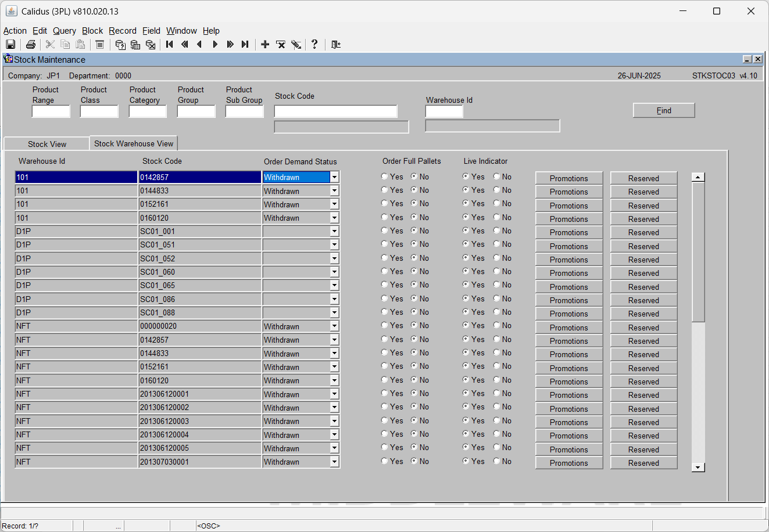The image size is (769, 532).
Task: Focus the Stock Code search field
Action: [x=336, y=112]
